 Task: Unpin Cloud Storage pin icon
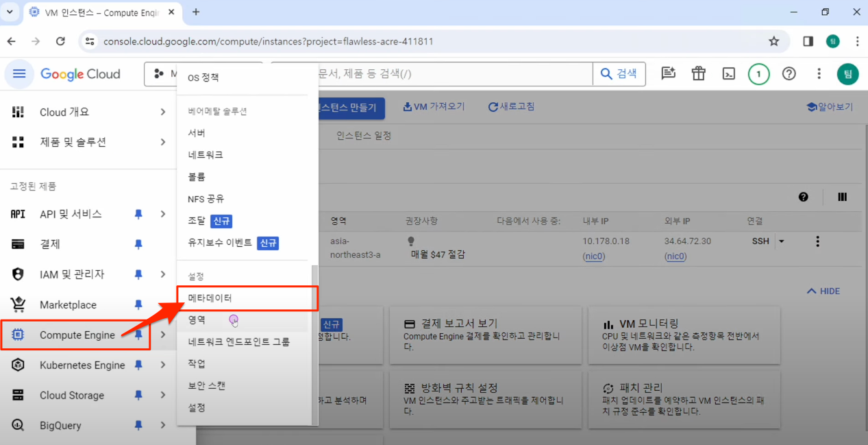coord(138,395)
